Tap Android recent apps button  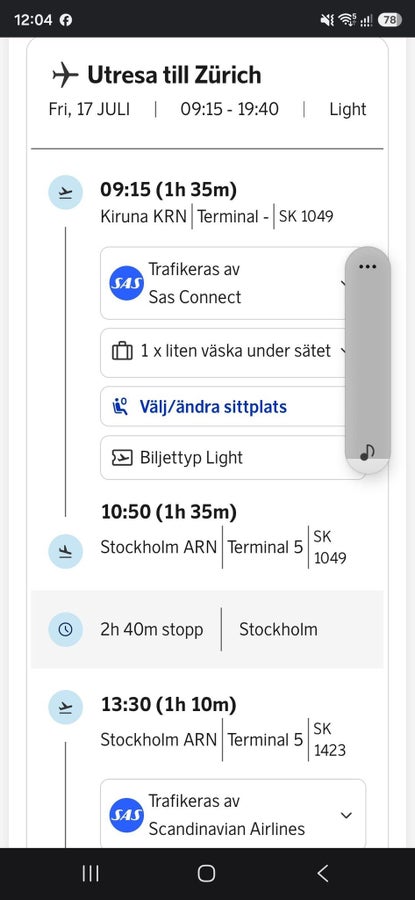tap(91, 874)
